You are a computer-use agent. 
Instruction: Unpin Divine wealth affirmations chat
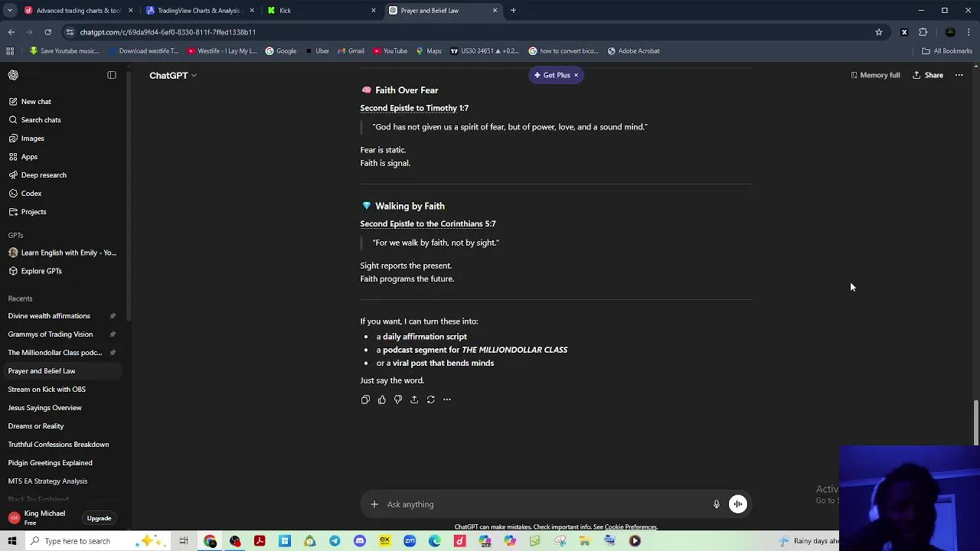coord(113,316)
